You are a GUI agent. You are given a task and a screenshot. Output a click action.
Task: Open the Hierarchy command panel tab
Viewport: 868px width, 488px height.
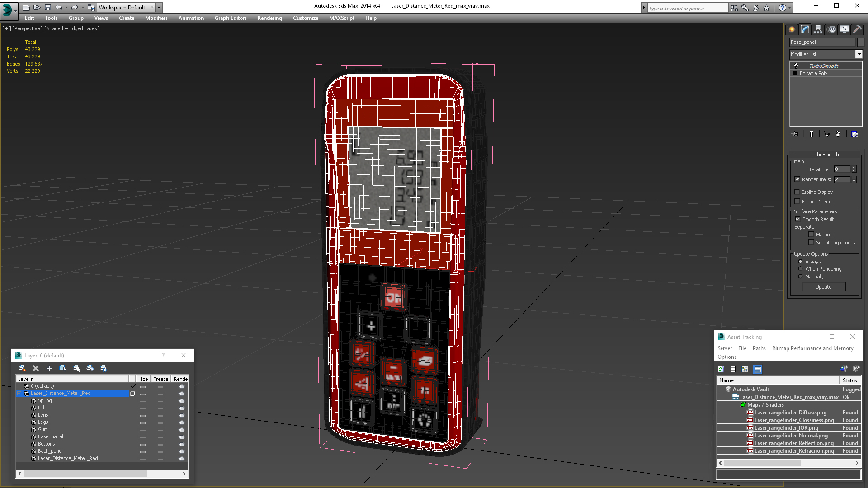818,29
